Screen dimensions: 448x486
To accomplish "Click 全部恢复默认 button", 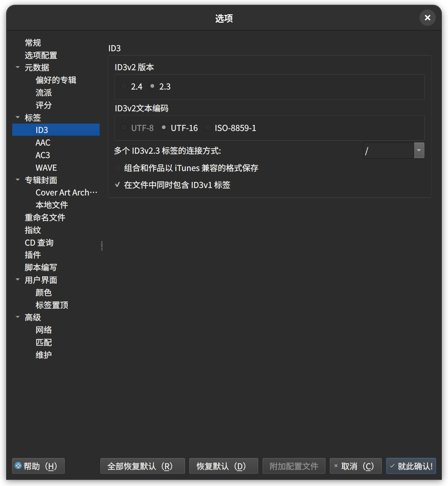I will [142, 466].
